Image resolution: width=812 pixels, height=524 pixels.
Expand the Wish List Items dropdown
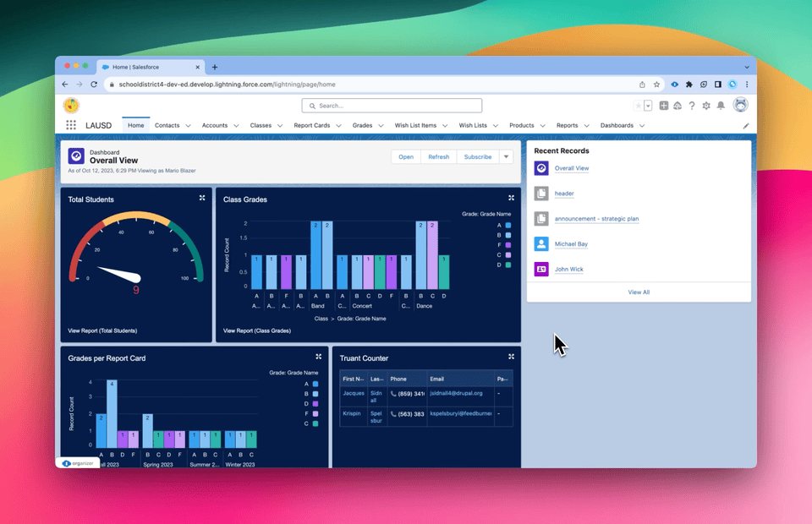pos(445,126)
